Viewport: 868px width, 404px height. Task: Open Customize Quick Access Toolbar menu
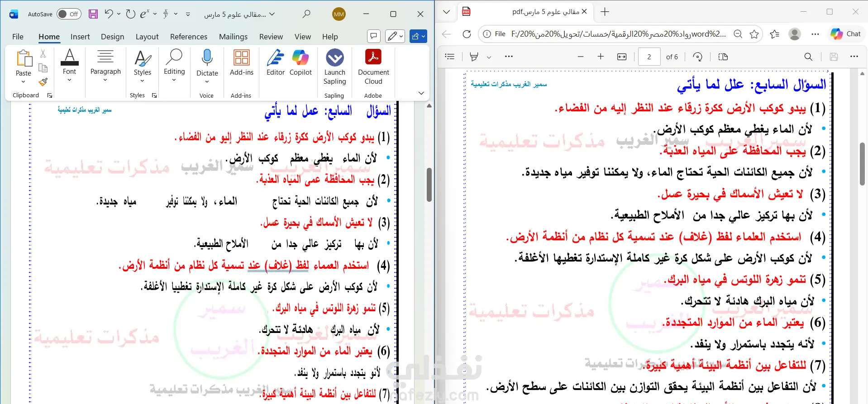(188, 14)
